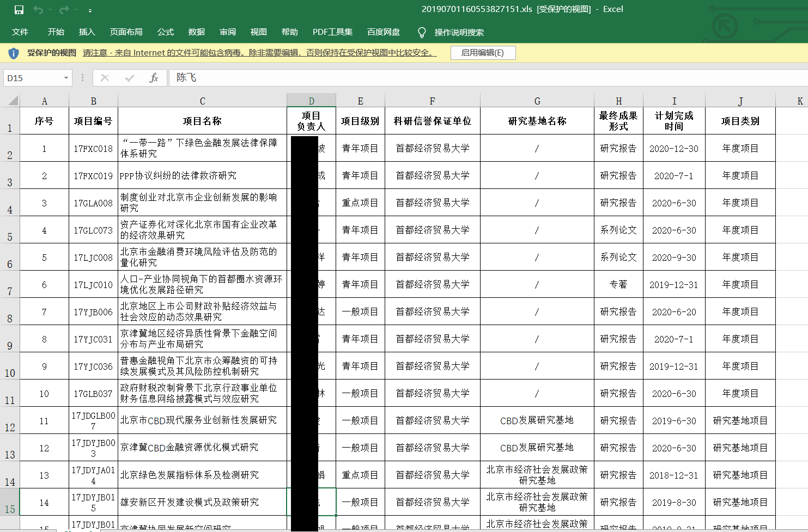Open the 百度网盘 ribbon tab
Image resolution: width=808 pixels, height=532 pixels.
pyautogui.click(x=384, y=32)
